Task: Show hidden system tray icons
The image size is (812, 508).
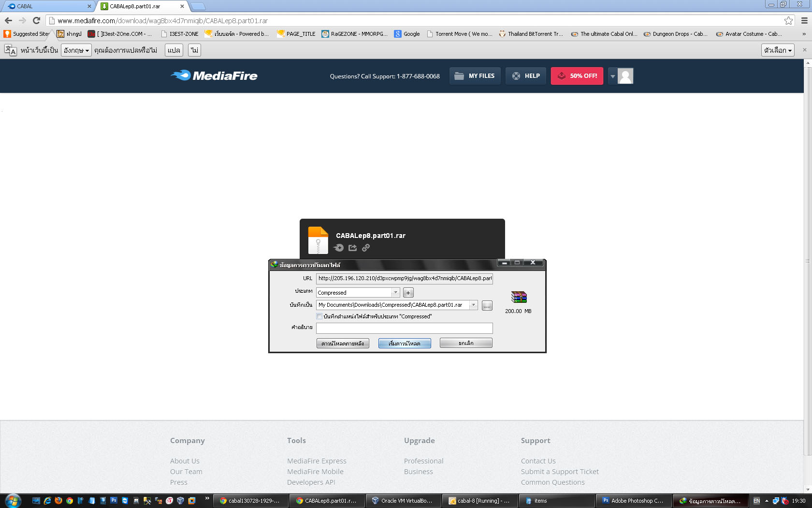Action: [x=767, y=501]
